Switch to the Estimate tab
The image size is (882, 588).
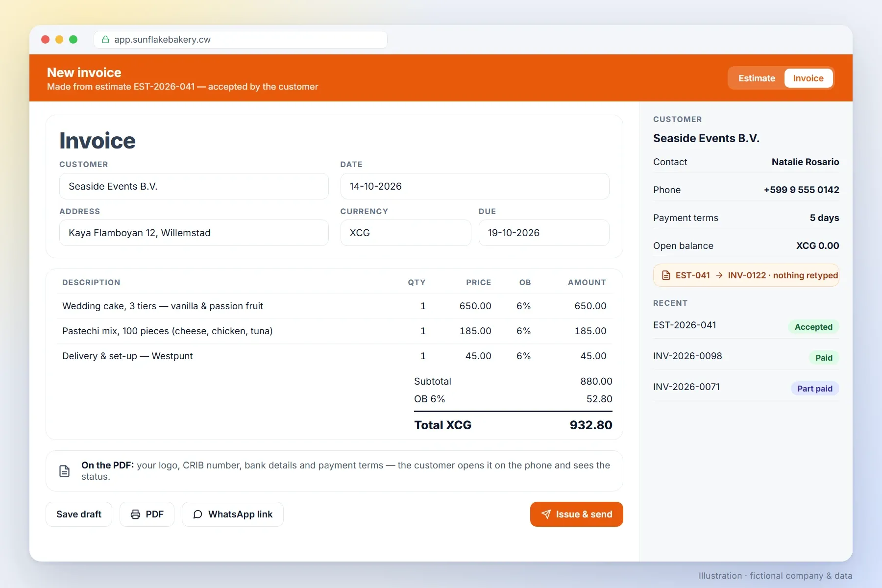click(757, 78)
